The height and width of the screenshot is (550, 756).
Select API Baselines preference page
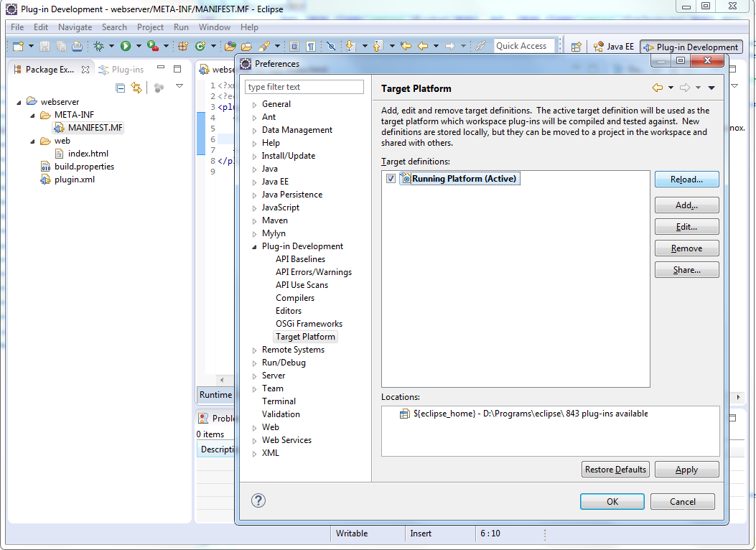coord(300,259)
